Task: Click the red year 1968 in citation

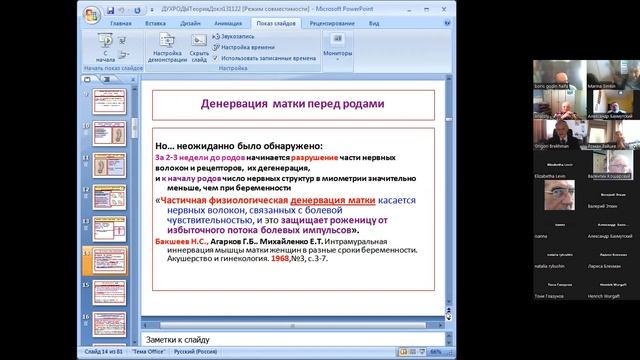Action: (280, 258)
